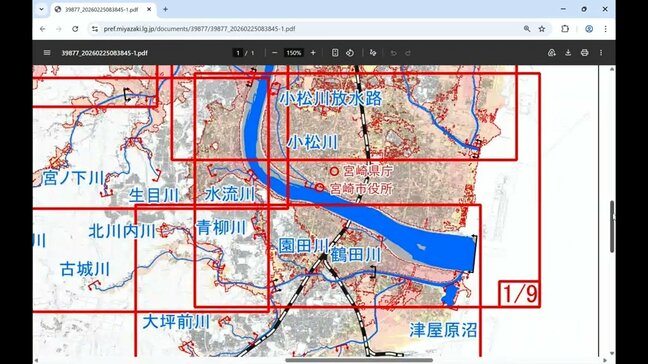Click the scroll down arrow

(612, 354)
